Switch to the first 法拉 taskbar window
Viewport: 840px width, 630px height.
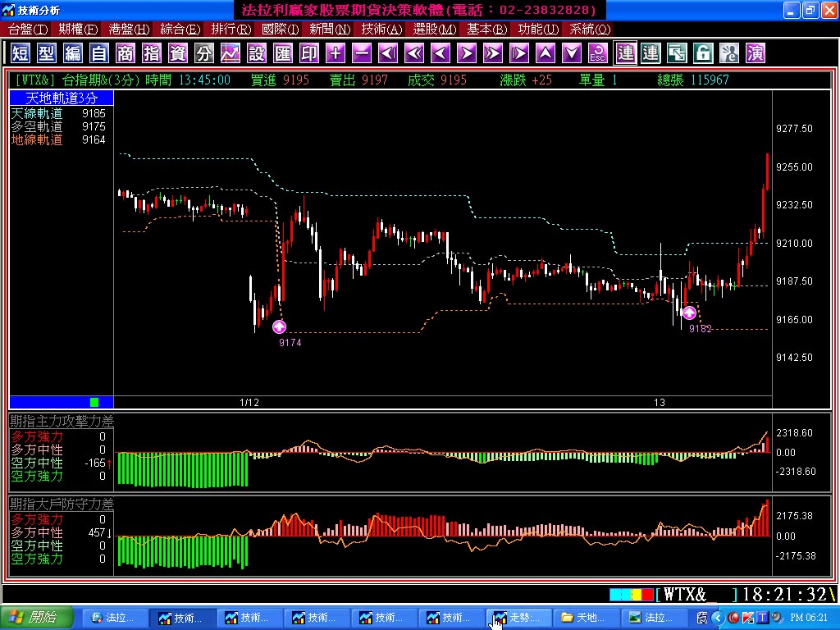[x=114, y=618]
